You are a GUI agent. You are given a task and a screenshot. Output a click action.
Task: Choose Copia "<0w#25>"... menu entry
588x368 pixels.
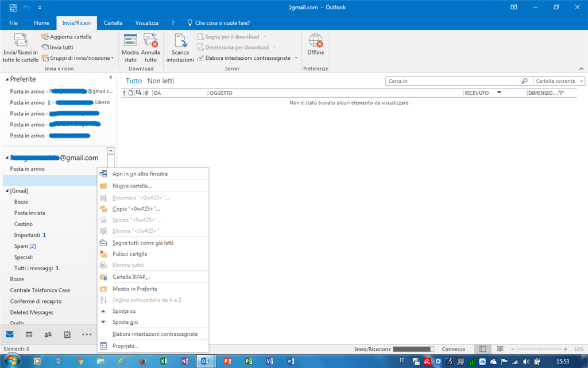[153, 209]
